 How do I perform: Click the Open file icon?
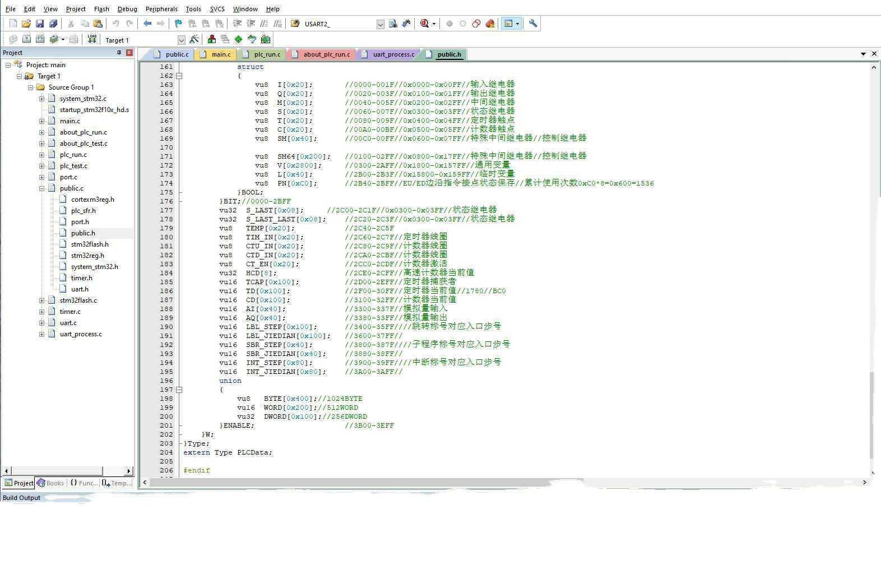pos(26,24)
